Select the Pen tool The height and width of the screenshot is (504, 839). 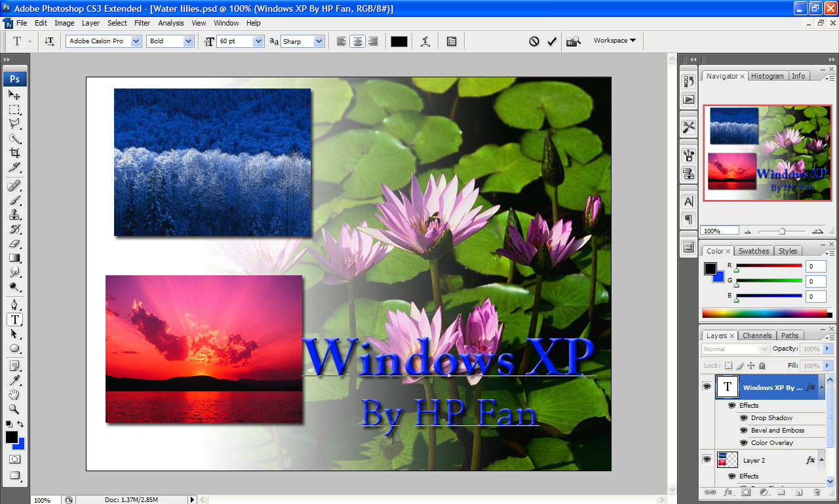14,305
